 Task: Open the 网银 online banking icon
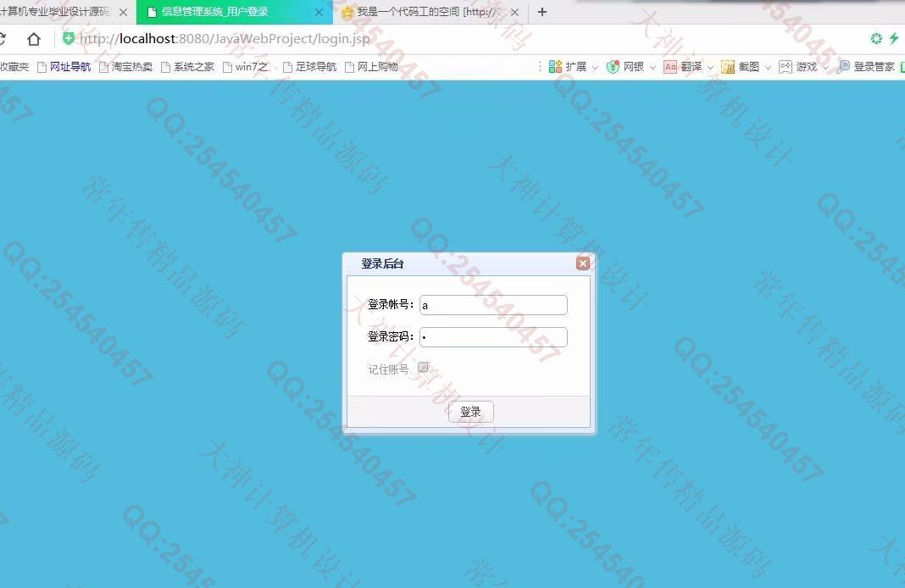613,67
